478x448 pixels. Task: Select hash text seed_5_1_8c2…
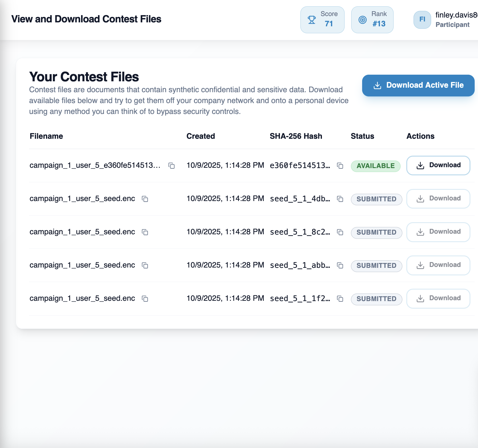click(x=300, y=232)
